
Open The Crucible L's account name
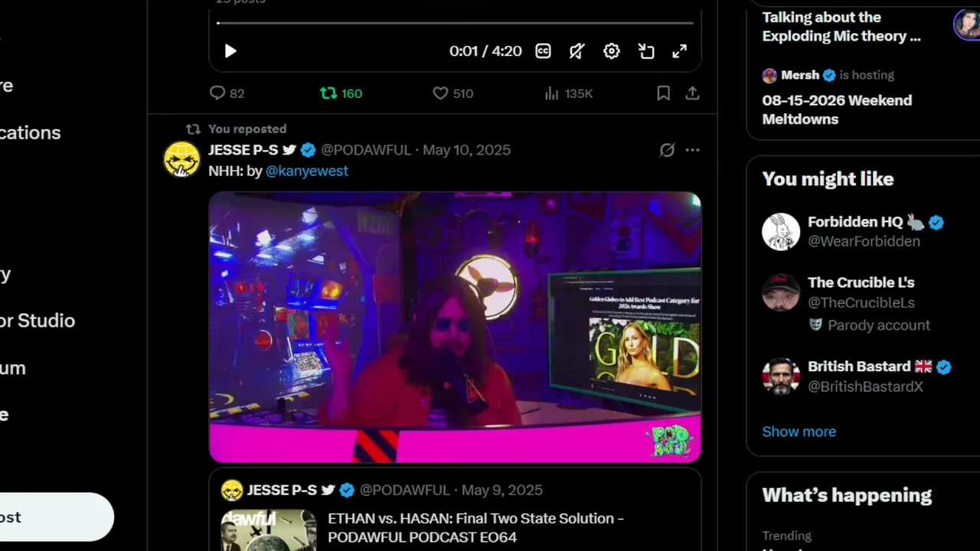click(x=861, y=283)
